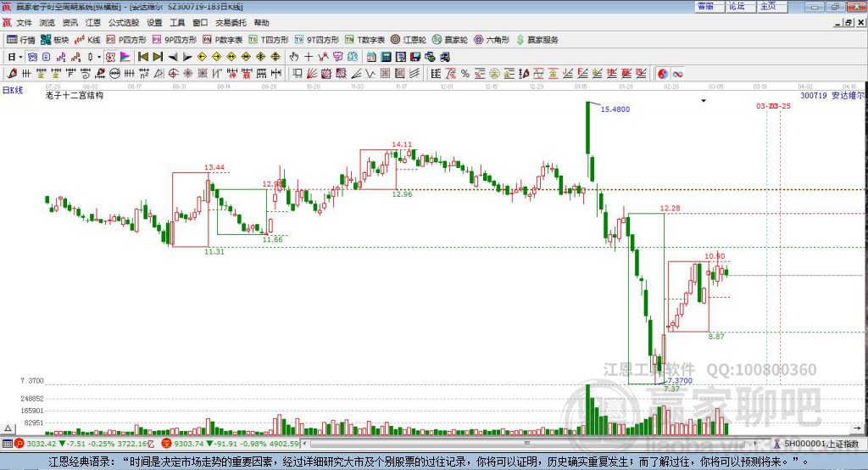Open the 帮助 menu
868x470 pixels.
[x=261, y=23]
